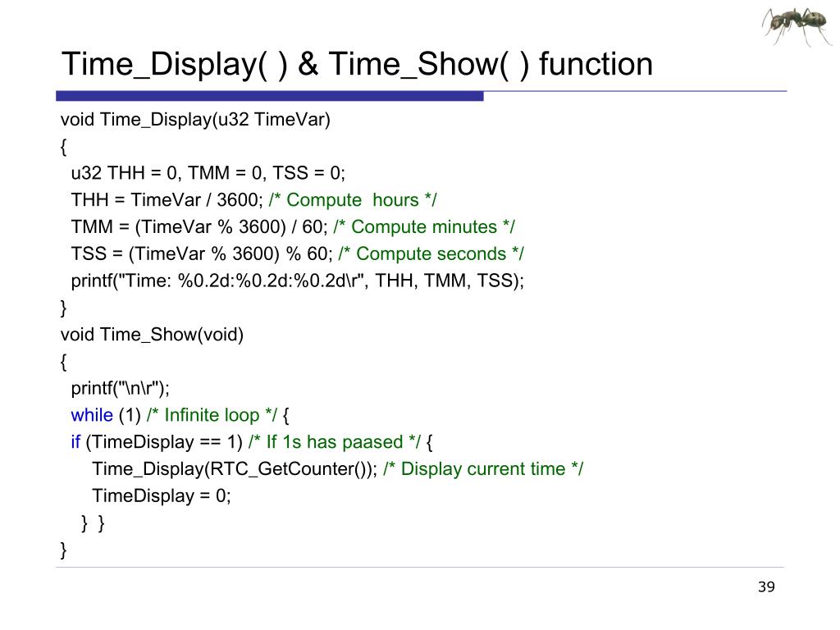Click the blue keyword 'while'

coord(92,415)
